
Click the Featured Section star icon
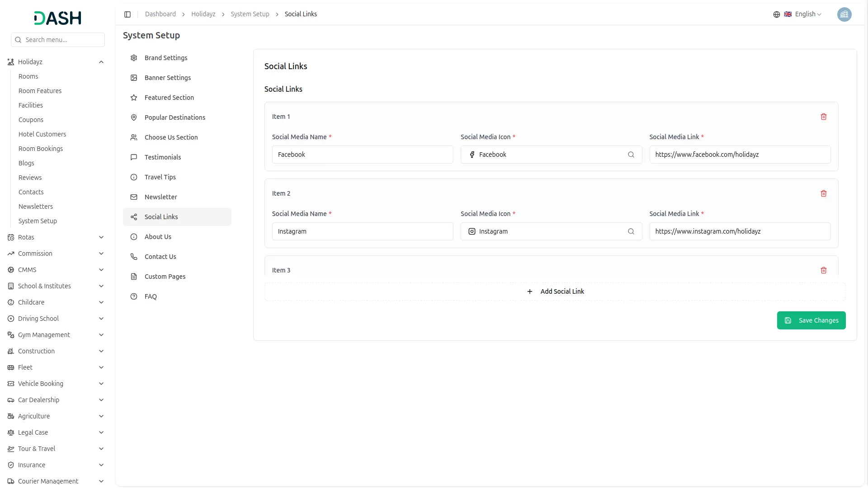pos(134,98)
